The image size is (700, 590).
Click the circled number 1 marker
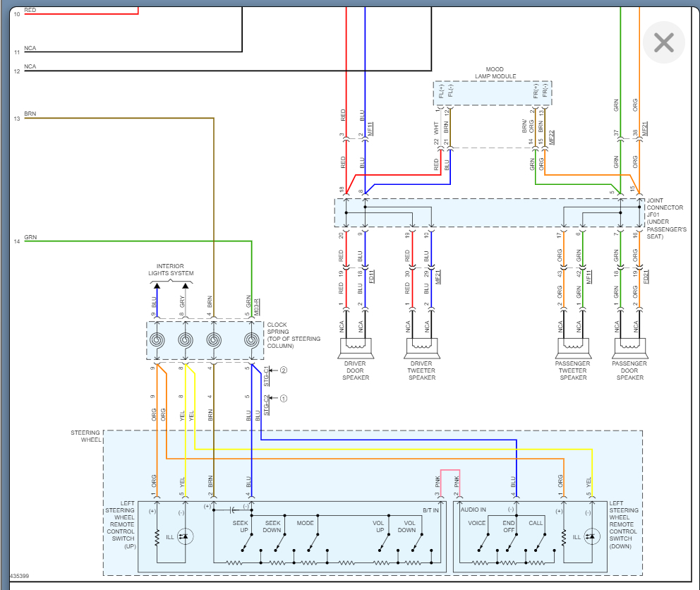coord(284,399)
